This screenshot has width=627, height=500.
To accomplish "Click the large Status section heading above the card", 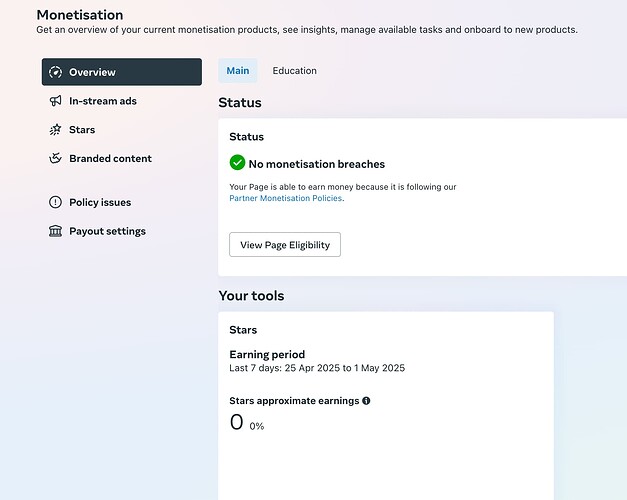I will click(x=240, y=103).
